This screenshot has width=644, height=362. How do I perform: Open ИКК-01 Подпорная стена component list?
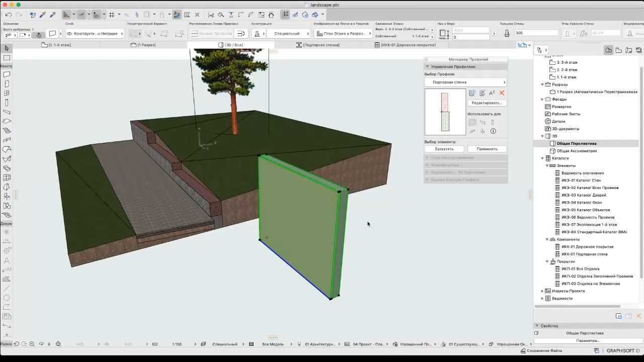[x=584, y=254]
